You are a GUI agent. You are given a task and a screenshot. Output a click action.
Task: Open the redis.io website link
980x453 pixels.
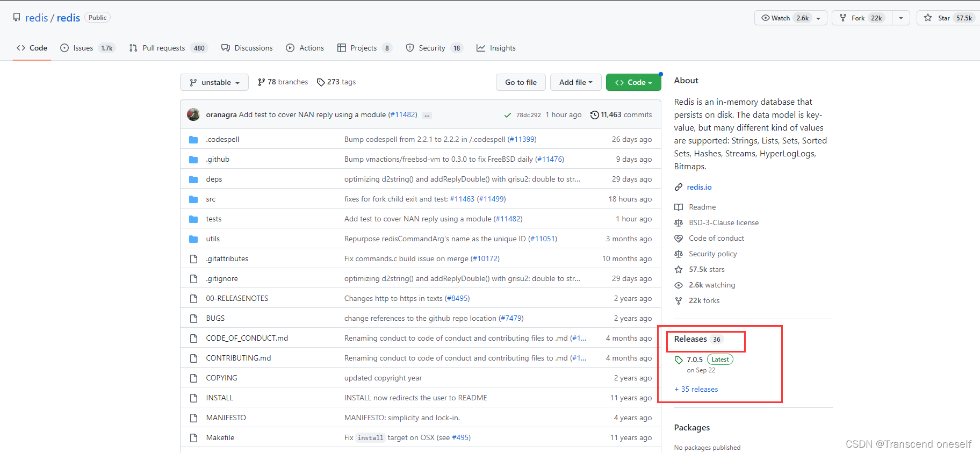(x=699, y=187)
